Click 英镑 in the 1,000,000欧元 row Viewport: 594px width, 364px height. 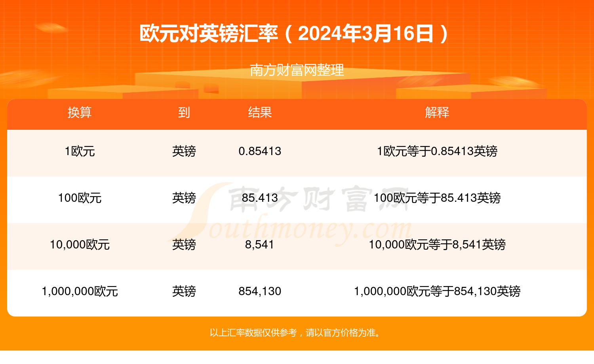point(184,291)
